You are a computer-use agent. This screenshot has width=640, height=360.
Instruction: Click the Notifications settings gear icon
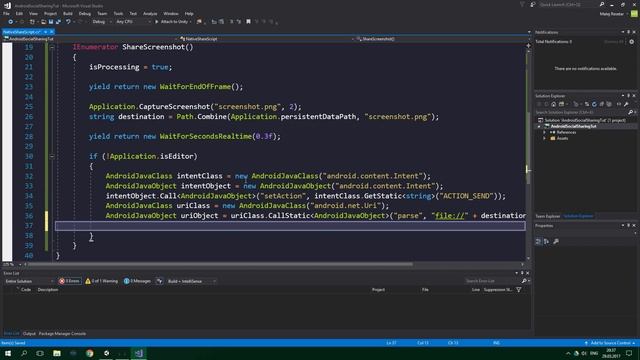pos(631,42)
